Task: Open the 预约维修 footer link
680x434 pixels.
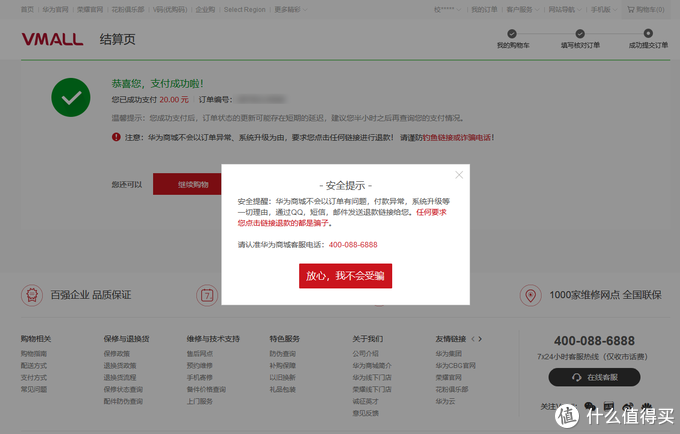Action: pyautogui.click(x=199, y=365)
